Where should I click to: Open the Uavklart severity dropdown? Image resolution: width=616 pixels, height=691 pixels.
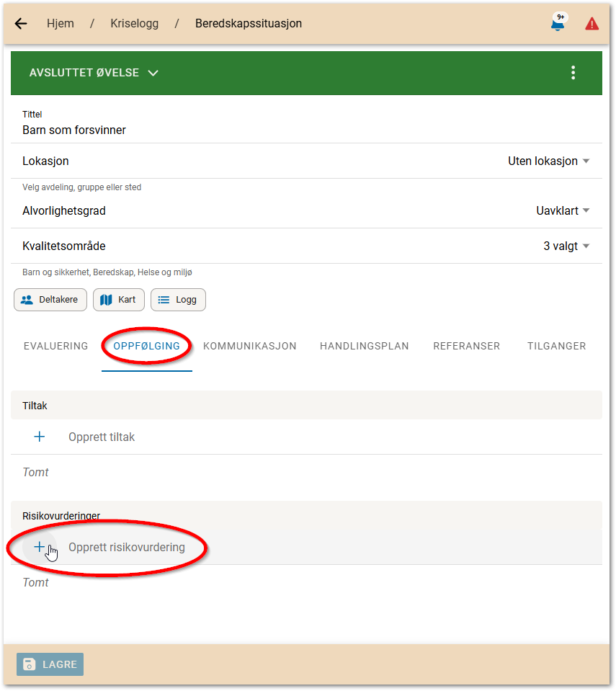(x=563, y=211)
